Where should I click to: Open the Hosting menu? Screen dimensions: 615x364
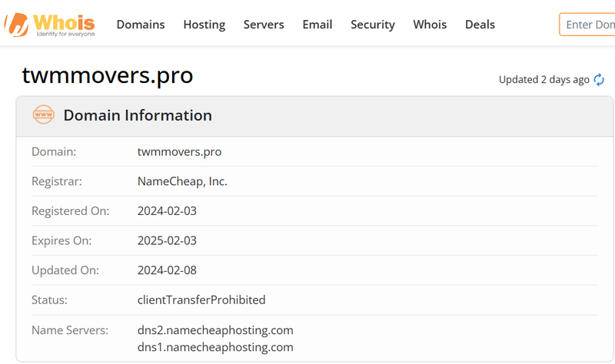[204, 25]
